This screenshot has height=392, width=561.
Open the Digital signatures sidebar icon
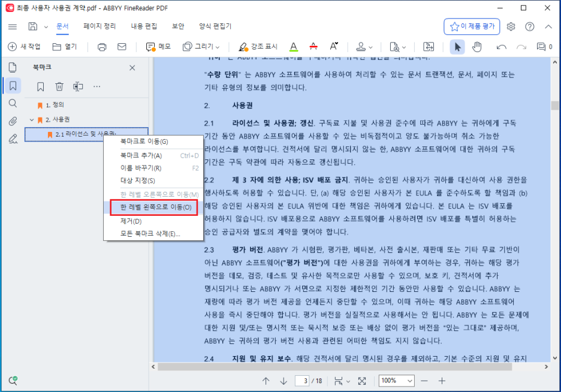[x=13, y=139]
